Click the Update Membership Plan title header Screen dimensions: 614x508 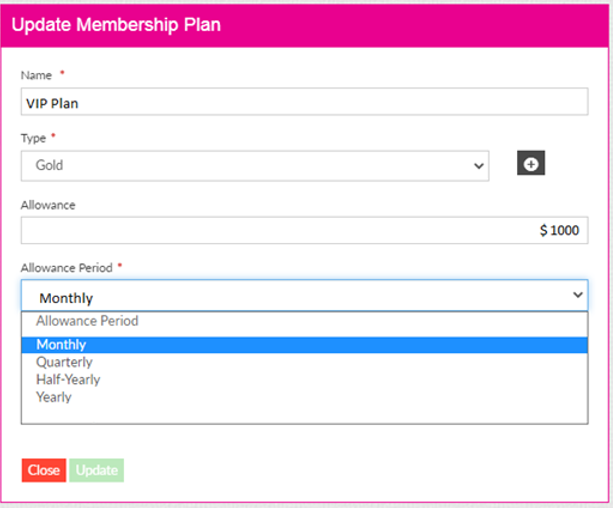[x=117, y=24]
